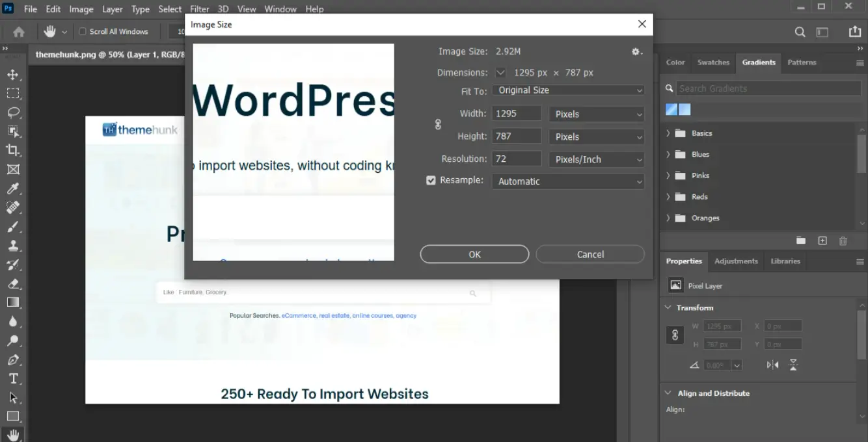The image size is (868, 442).
Task: Click the first blue gradient swatch
Action: [671, 110]
